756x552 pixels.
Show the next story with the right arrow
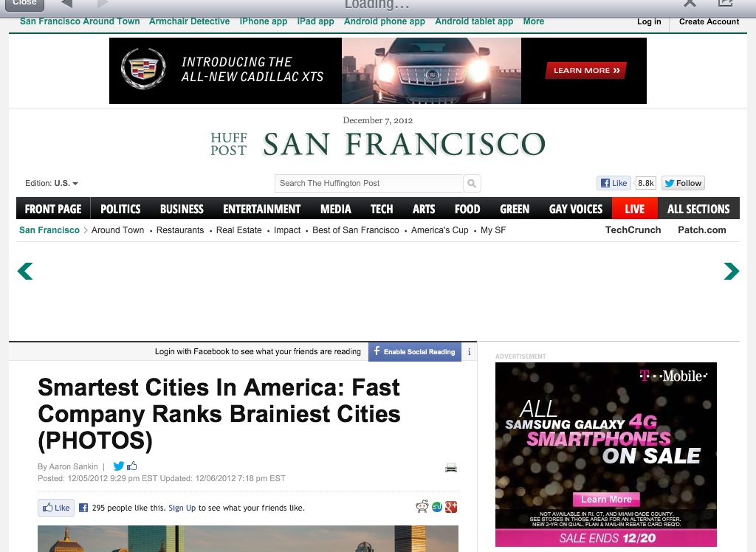732,271
